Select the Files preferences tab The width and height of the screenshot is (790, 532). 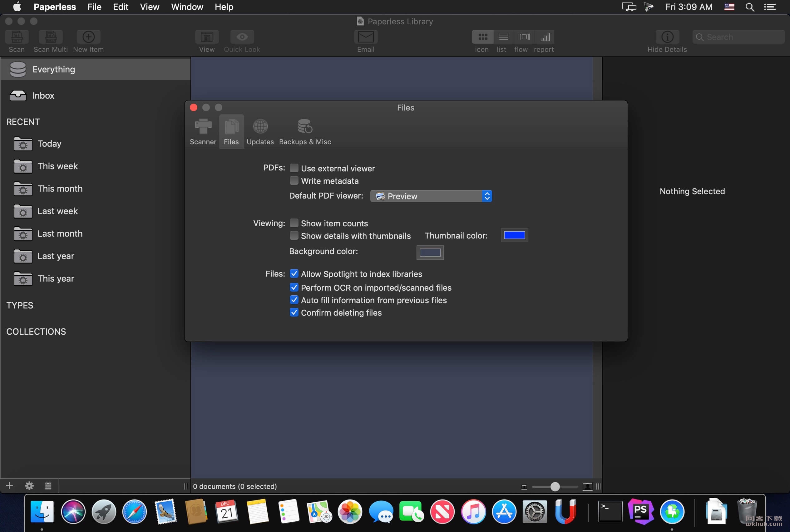(x=231, y=132)
